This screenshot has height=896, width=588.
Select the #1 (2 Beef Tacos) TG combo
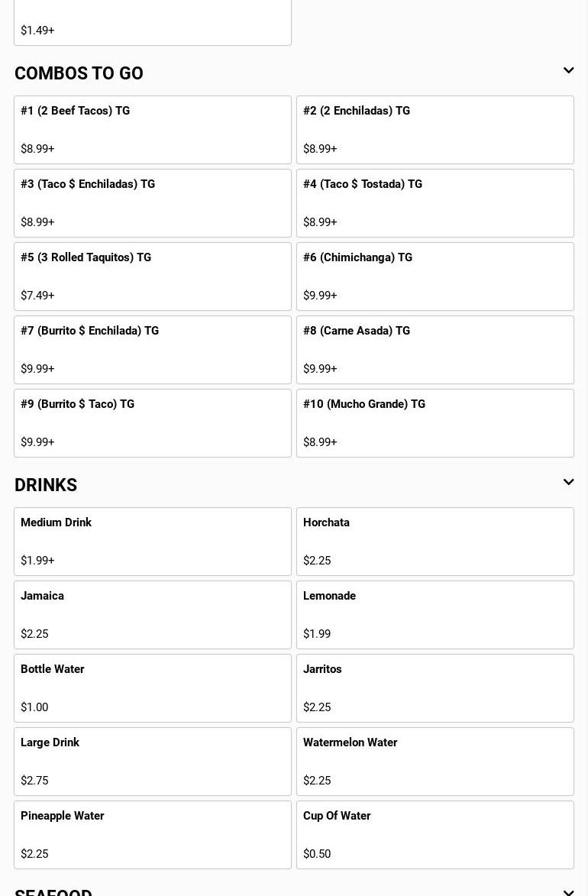(153, 130)
